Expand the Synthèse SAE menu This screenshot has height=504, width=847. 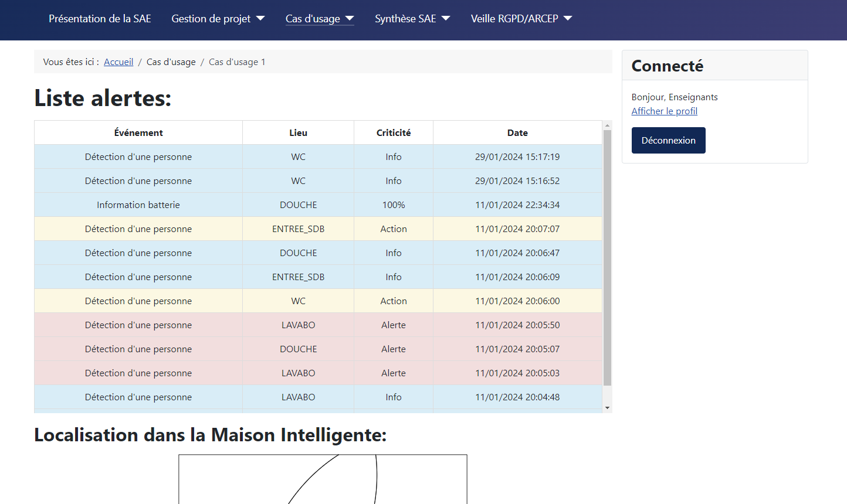pyautogui.click(x=412, y=19)
